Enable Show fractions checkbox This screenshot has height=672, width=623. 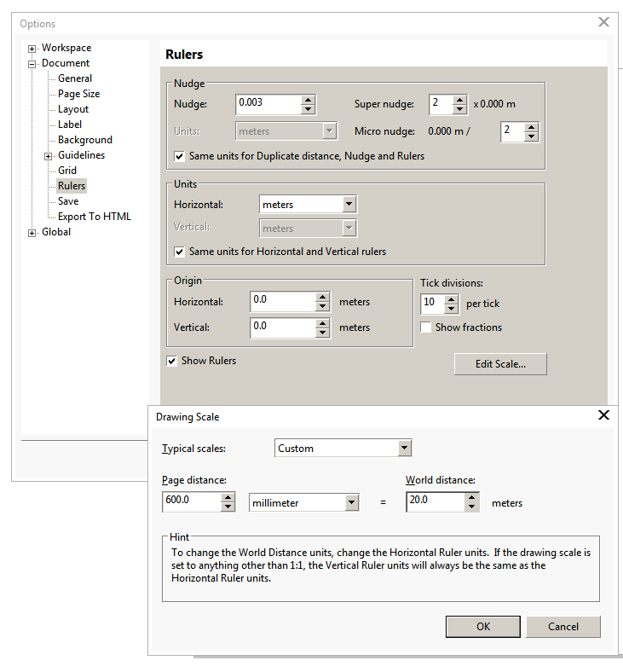pyautogui.click(x=425, y=327)
